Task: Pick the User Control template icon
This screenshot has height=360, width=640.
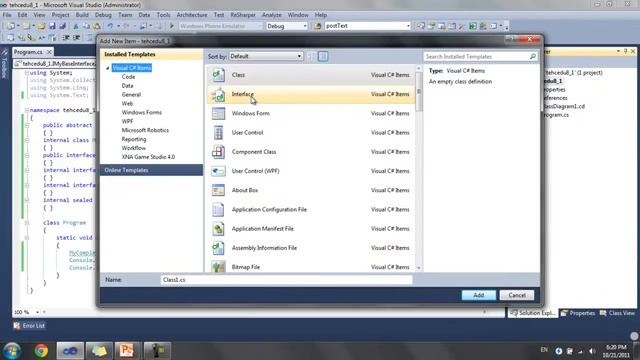Action: (218, 133)
